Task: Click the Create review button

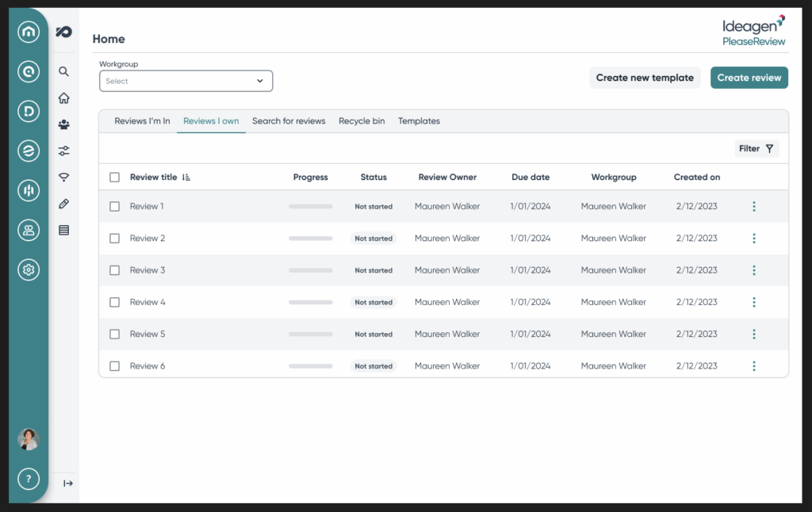Action: pos(749,78)
